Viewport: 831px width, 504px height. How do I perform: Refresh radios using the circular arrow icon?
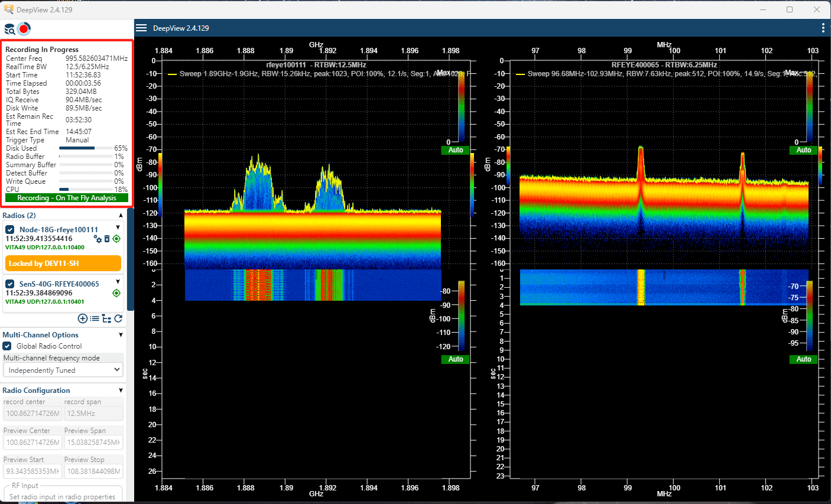click(118, 318)
